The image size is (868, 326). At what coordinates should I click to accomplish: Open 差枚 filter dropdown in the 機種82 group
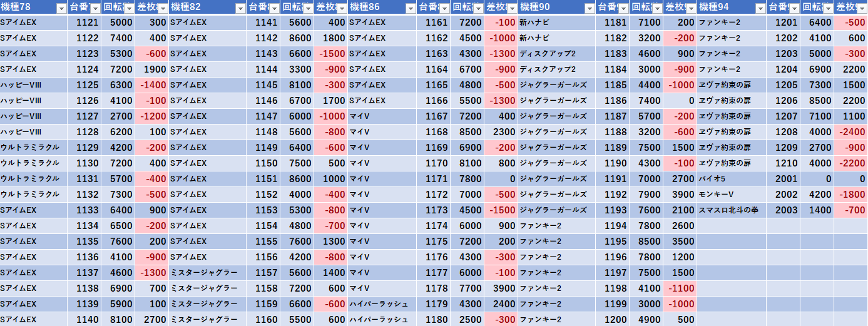[342, 8]
